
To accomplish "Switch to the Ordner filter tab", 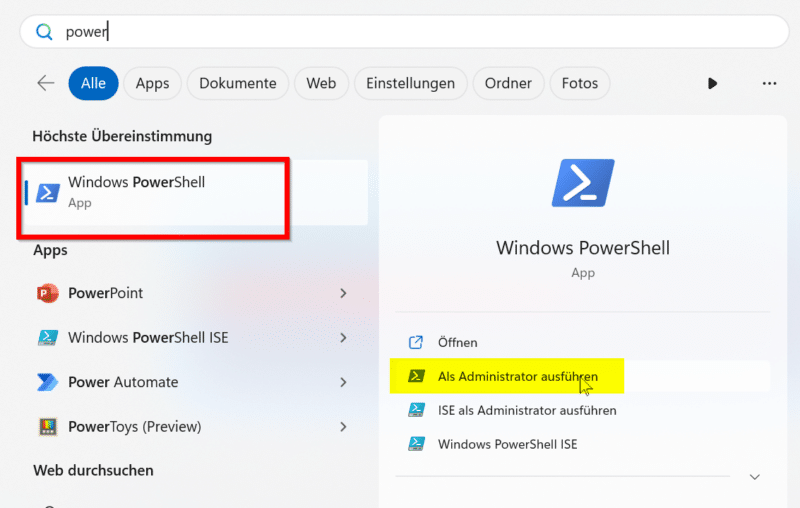I will pyautogui.click(x=508, y=83).
